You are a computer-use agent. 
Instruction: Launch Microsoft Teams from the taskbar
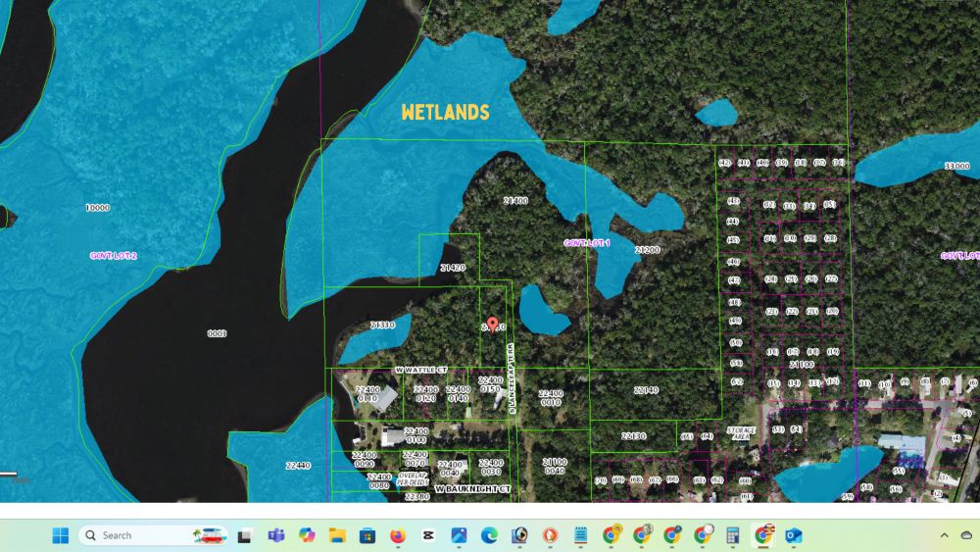coord(276,535)
